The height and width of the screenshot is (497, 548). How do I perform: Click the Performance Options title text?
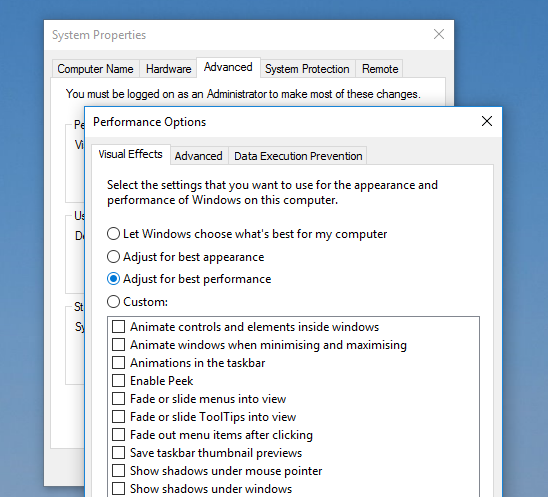150,122
